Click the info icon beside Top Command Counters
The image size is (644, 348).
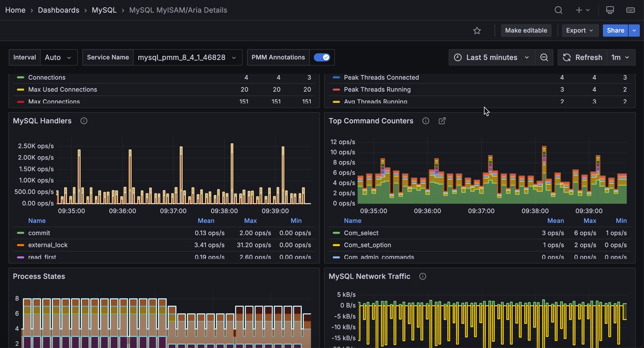pos(425,121)
